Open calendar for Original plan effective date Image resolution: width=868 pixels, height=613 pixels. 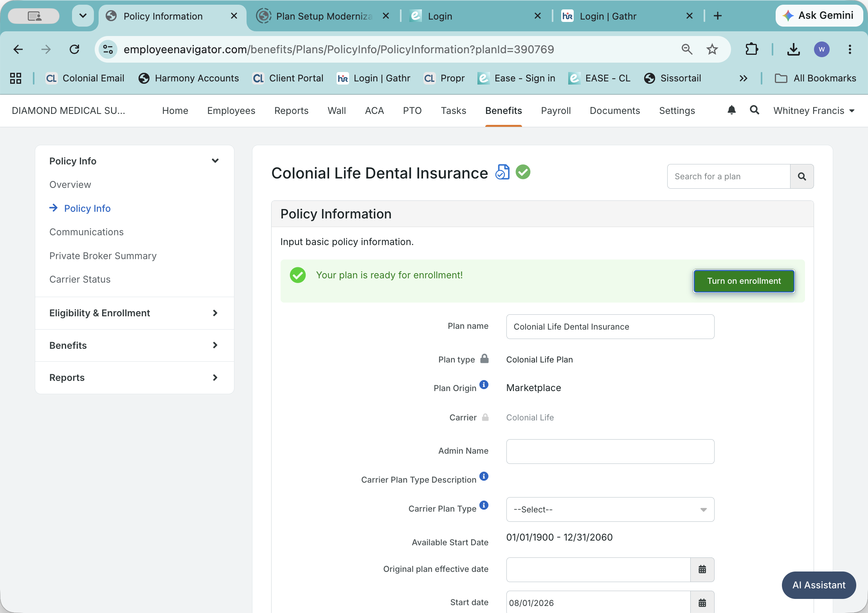click(x=702, y=570)
